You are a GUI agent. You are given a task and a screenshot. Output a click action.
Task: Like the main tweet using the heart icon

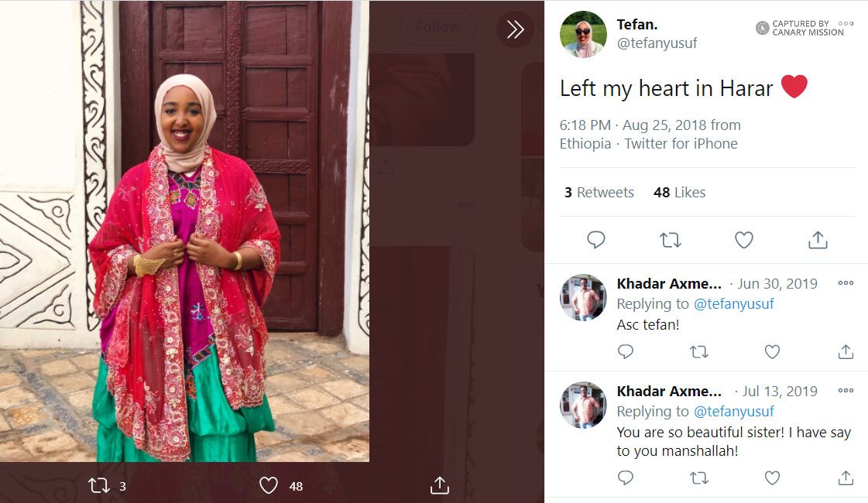(x=743, y=240)
